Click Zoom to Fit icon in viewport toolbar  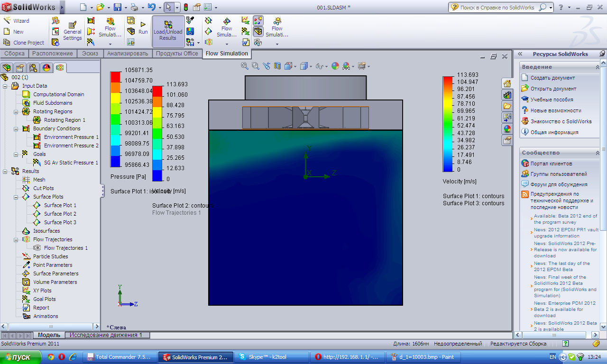(x=244, y=66)
